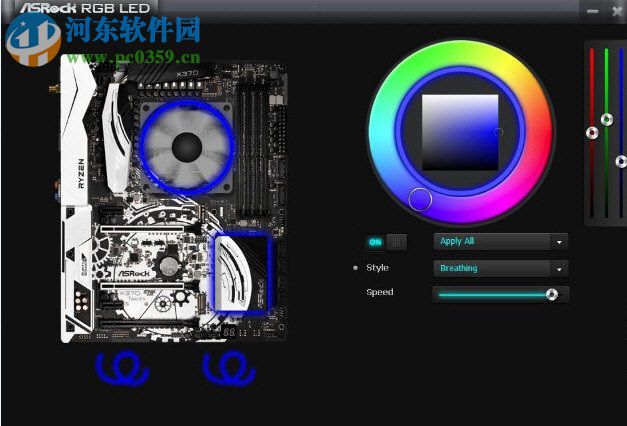This screenshot has height=426, width=627.
Task: Select the CPU fan LED ring
Action: pyautogui.click(x=187, y=147)
